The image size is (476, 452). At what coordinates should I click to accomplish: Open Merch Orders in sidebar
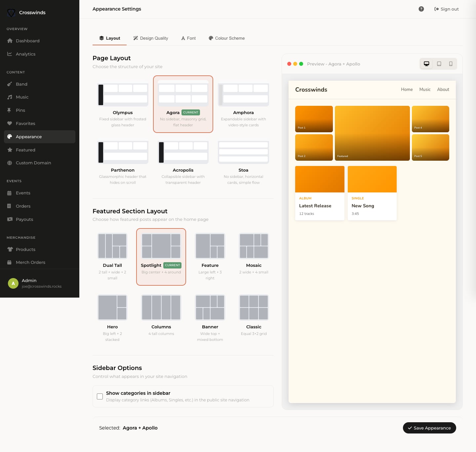40,263
